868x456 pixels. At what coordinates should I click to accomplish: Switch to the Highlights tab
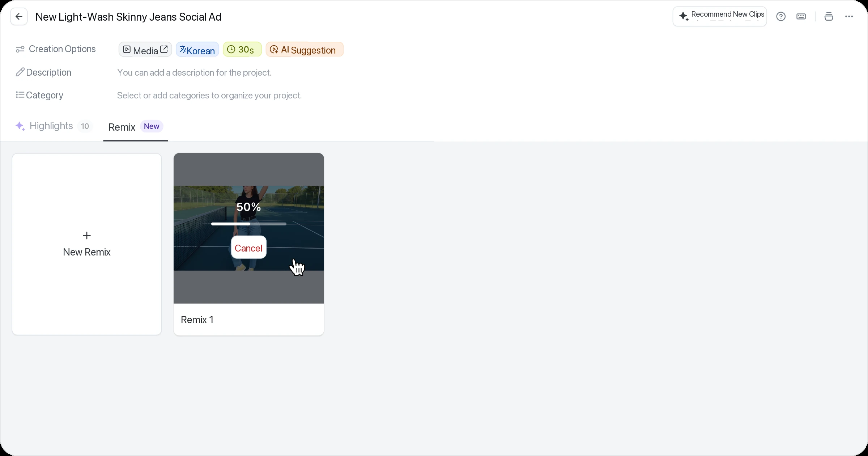(x=54, y=126)
